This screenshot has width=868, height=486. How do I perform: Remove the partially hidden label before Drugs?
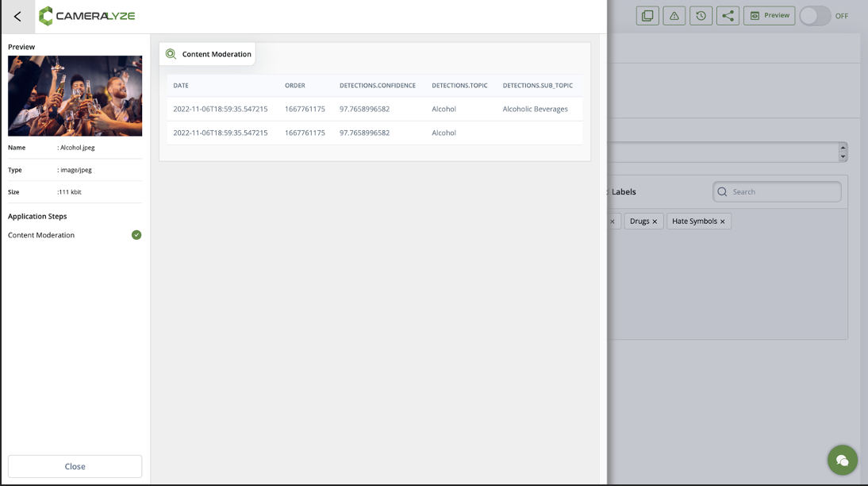coord(613,222)
